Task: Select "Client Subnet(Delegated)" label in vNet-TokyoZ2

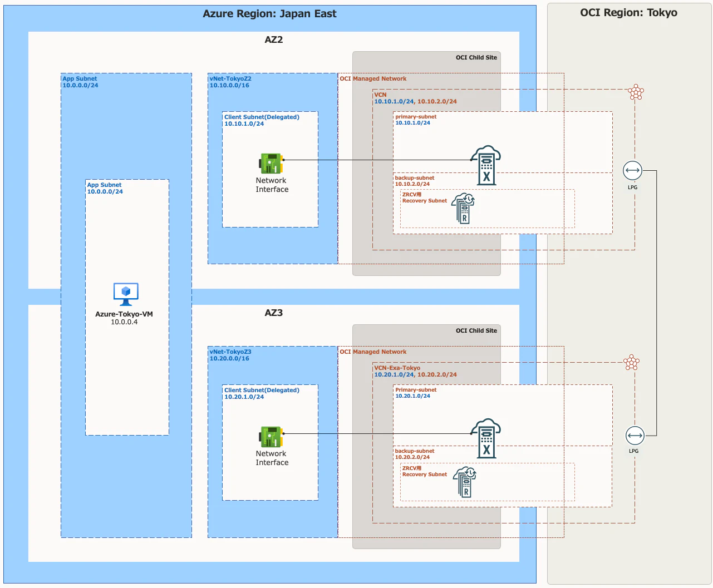Action: pos(262,117)
